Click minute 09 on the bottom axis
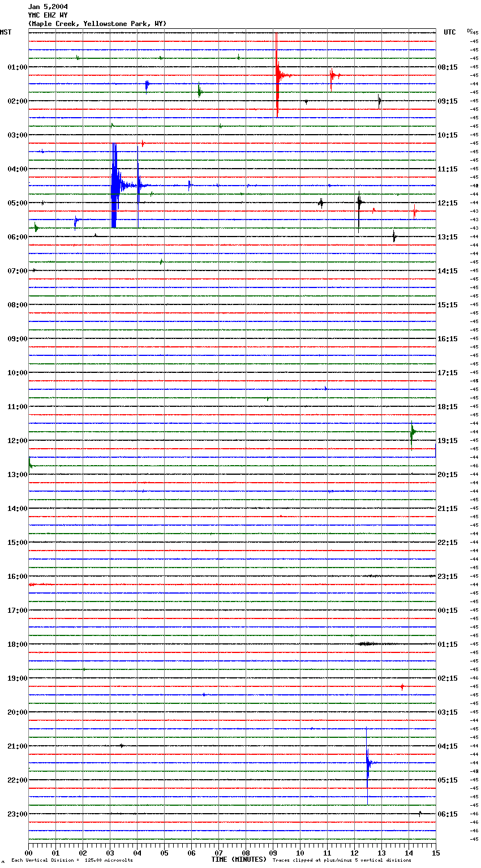 tap(273, 853)
